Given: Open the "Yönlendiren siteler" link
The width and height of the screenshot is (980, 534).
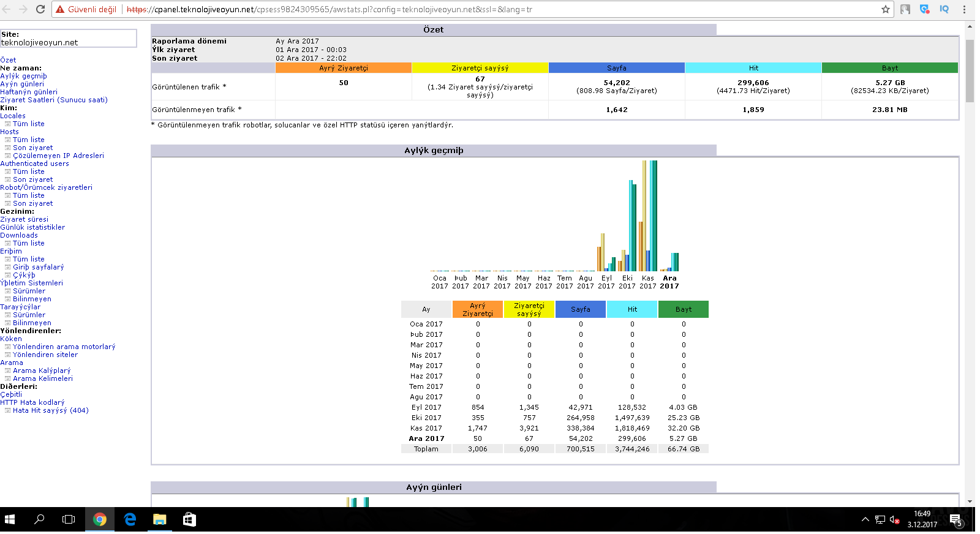Looking at the screenshot, I should [x=45, y=355].
